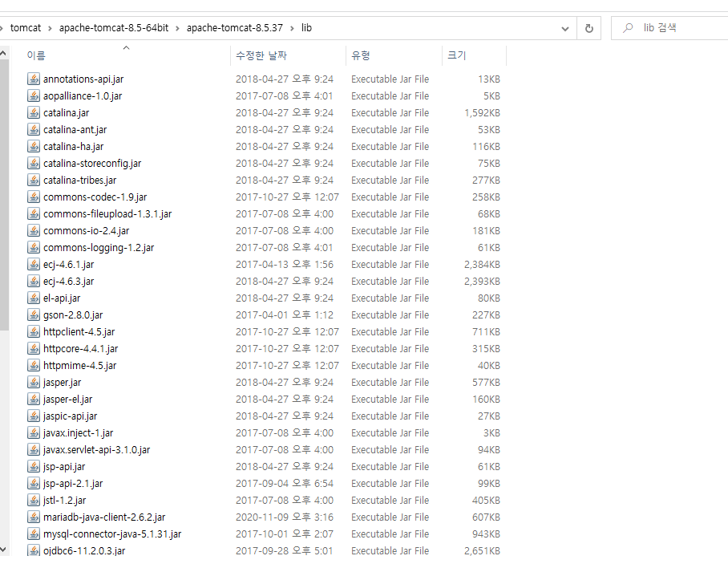Expand the breadcrumb arrow after tomcat
Viewport: 728px width, 568px height.
50,28
